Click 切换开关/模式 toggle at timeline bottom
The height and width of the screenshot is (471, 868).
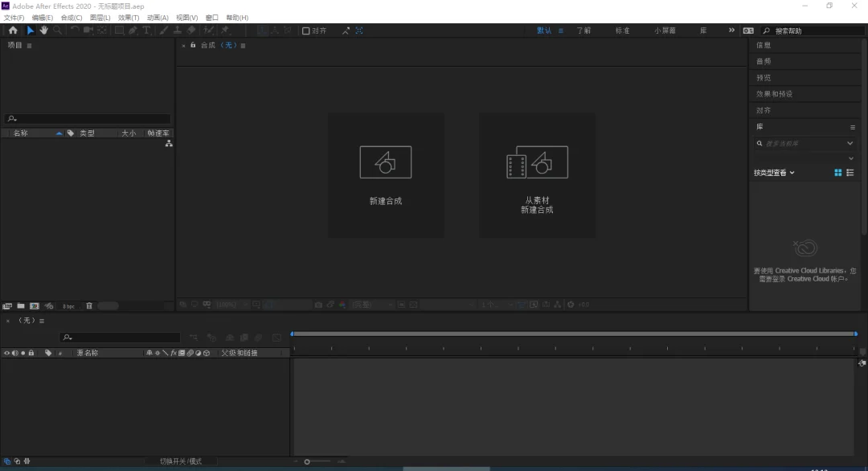(x=181, y=461)
